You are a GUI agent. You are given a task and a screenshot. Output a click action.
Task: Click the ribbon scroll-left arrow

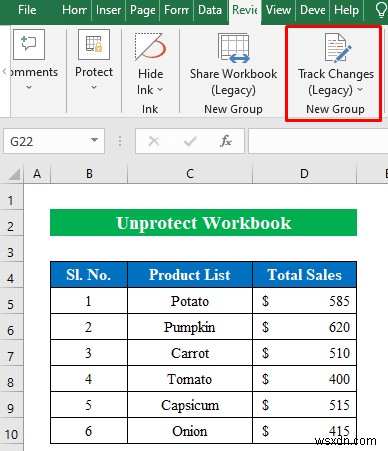point(4,71)
